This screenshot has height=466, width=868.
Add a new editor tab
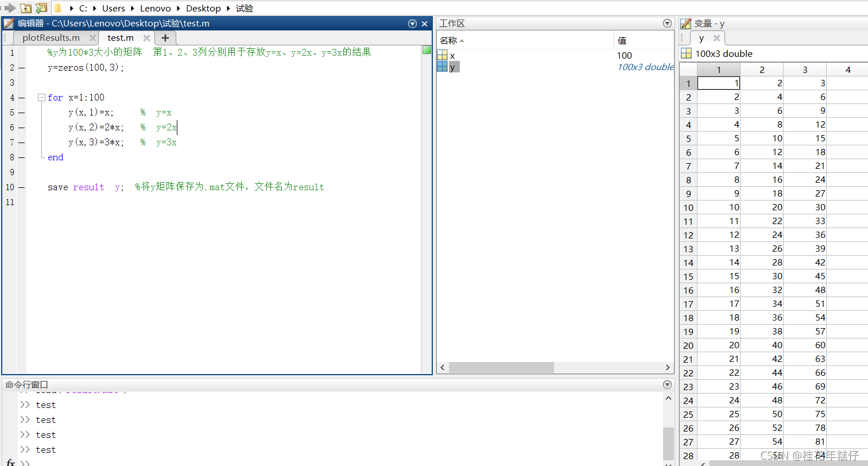point(165,38)
